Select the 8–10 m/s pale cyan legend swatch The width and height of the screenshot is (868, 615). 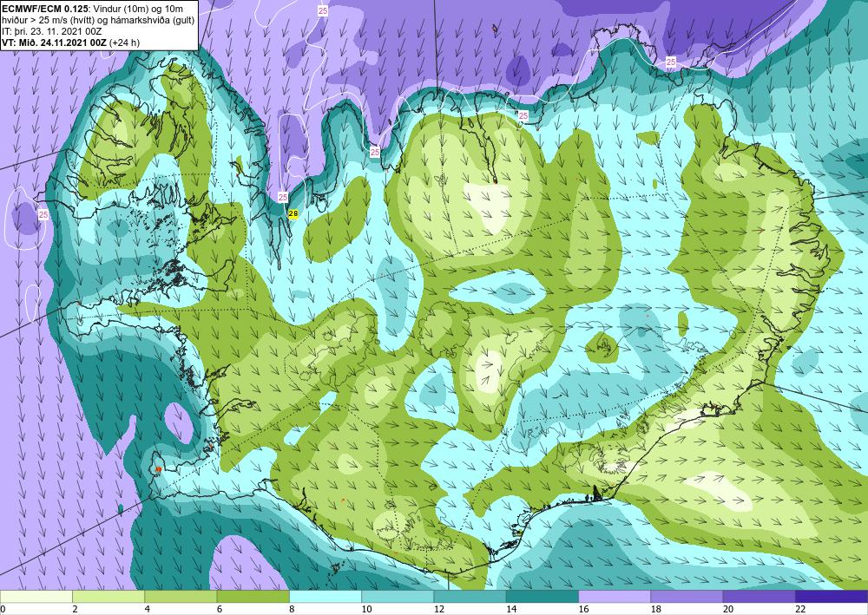coord(325,597)
